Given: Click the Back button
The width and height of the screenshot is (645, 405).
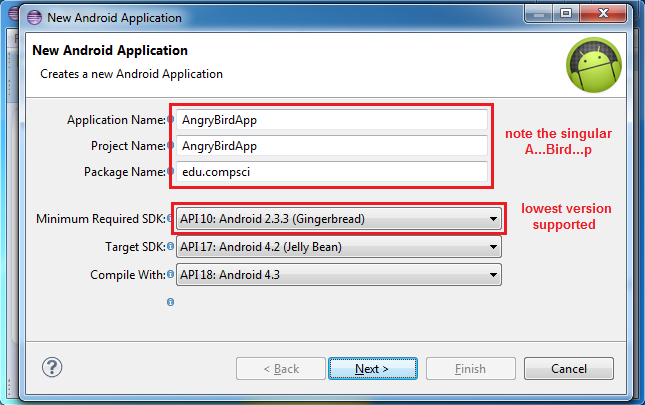Looking at the screenshot, I should (x=280, y=369).
